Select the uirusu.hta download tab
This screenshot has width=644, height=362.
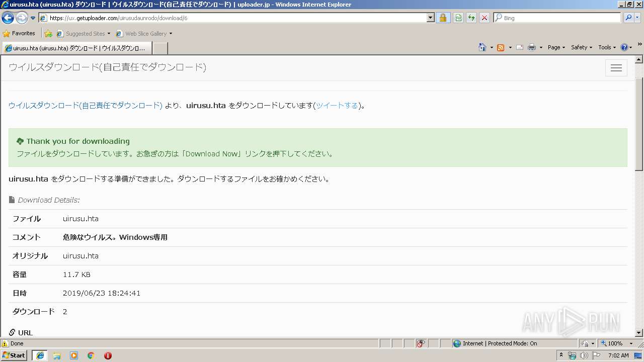click(76, 48)
